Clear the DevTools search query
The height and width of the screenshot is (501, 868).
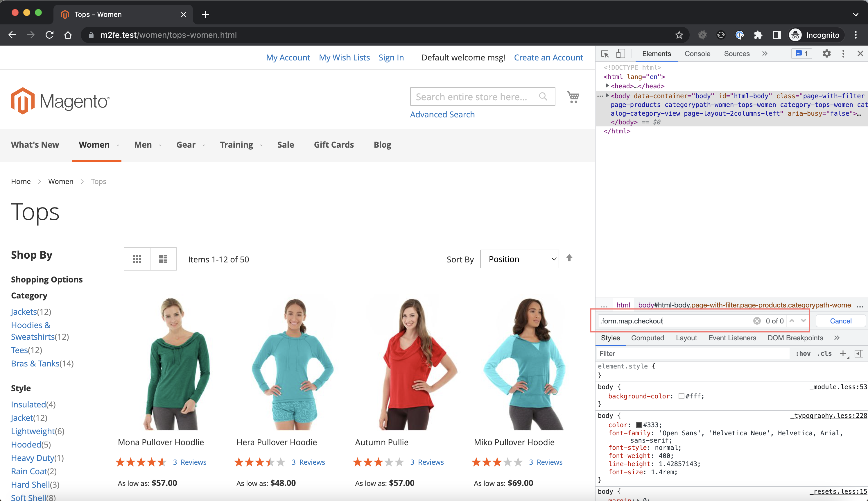(756, 321)
